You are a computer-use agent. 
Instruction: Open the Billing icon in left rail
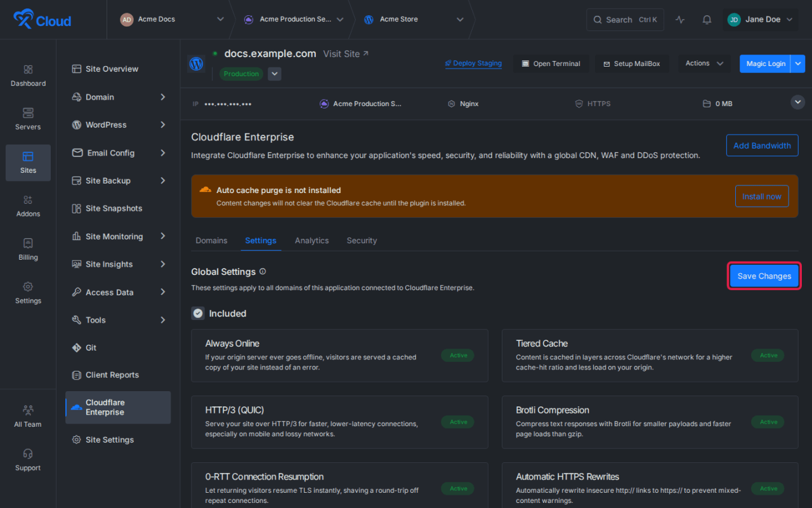coord(28,243)
